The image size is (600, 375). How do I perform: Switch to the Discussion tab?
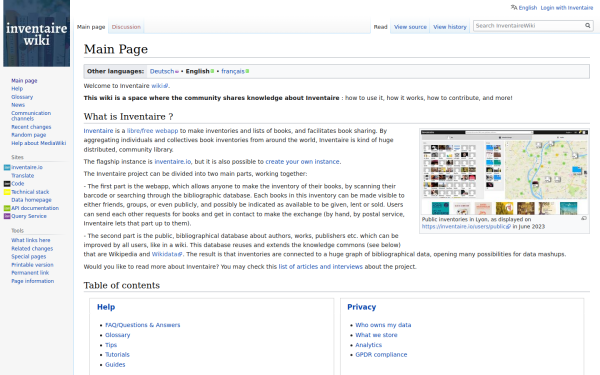pos(126,27)
